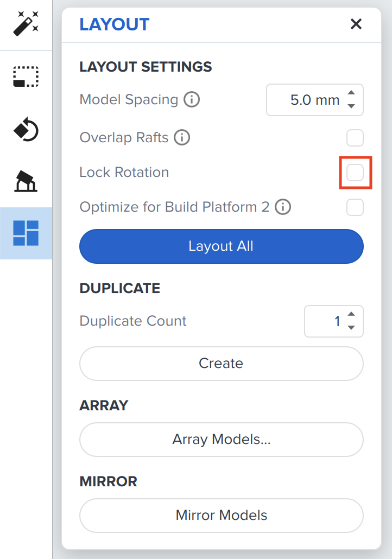
Task: Open the Optimize for Build Platform 2 info
Action: pyautogui.click(x=282, y=207)
